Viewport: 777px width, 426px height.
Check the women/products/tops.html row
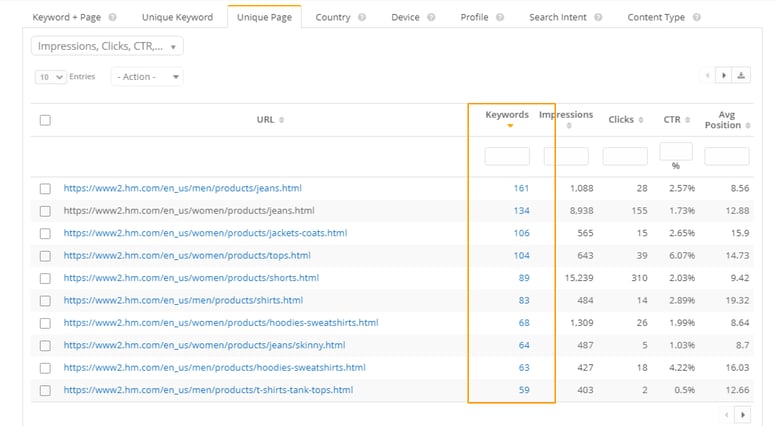pos(45,256)
